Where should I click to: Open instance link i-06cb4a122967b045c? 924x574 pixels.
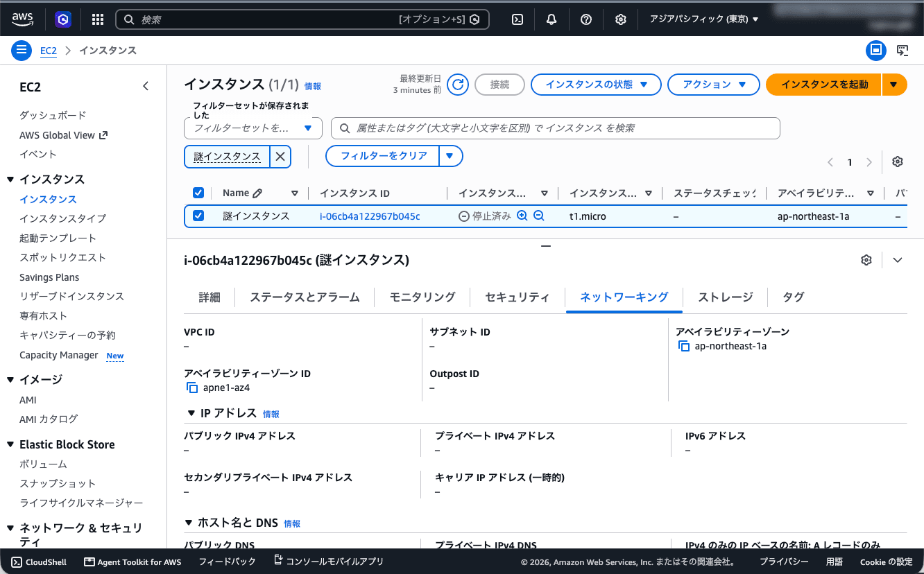coord(370,216)
